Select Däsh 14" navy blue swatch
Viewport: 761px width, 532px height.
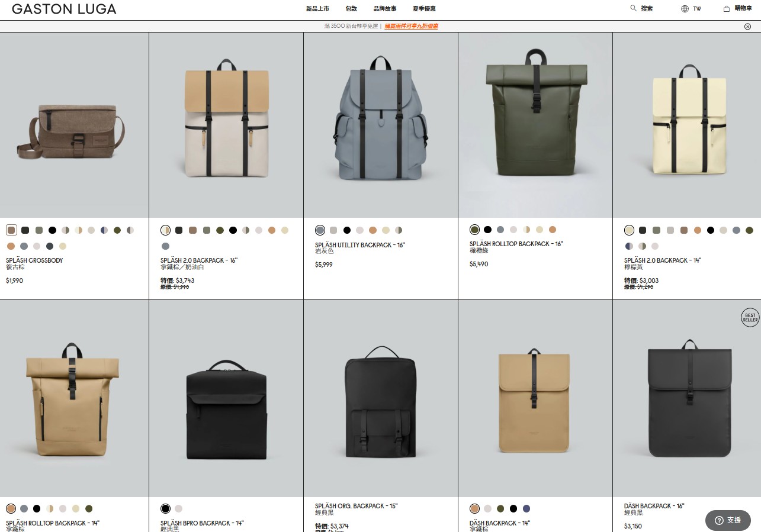[526, 508]
